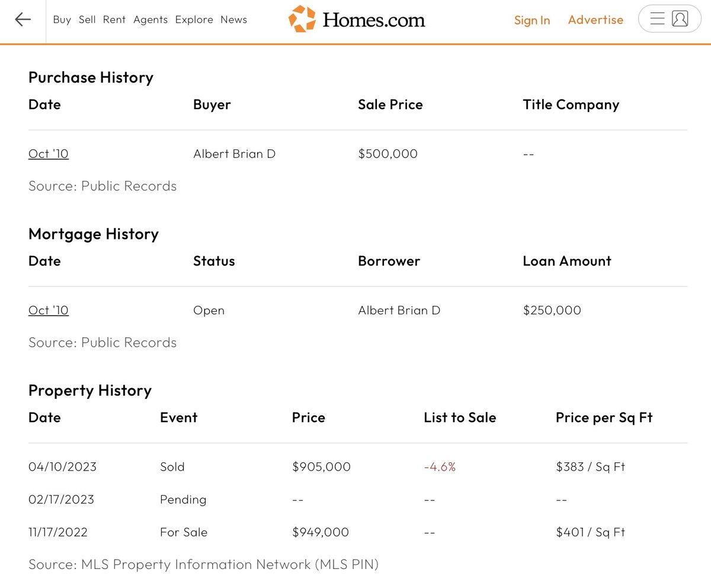The image size is (711, 588).
Task: Select the $500,000 sale price
Action: tap(388, 154)
